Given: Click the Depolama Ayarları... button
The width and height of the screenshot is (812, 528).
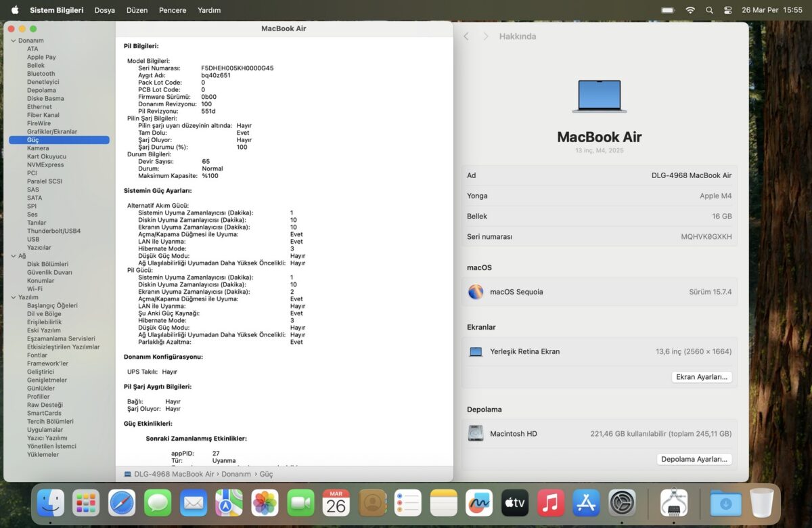Looking at the screenshot, I should click(x=694, y=459).
